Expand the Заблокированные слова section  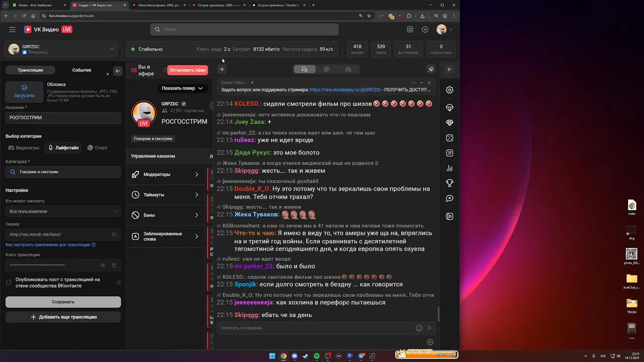pyautogui.click(x=166, y=236)
